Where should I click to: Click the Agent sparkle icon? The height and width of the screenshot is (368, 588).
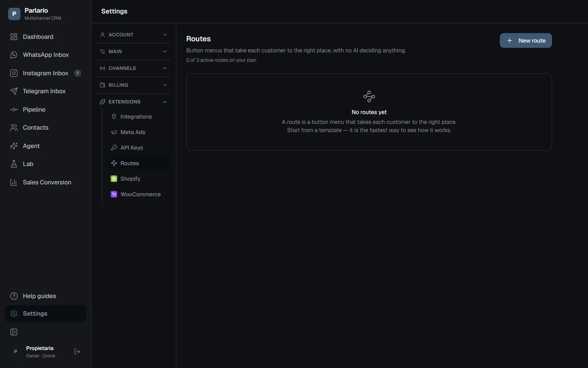(x=14, y=146)
